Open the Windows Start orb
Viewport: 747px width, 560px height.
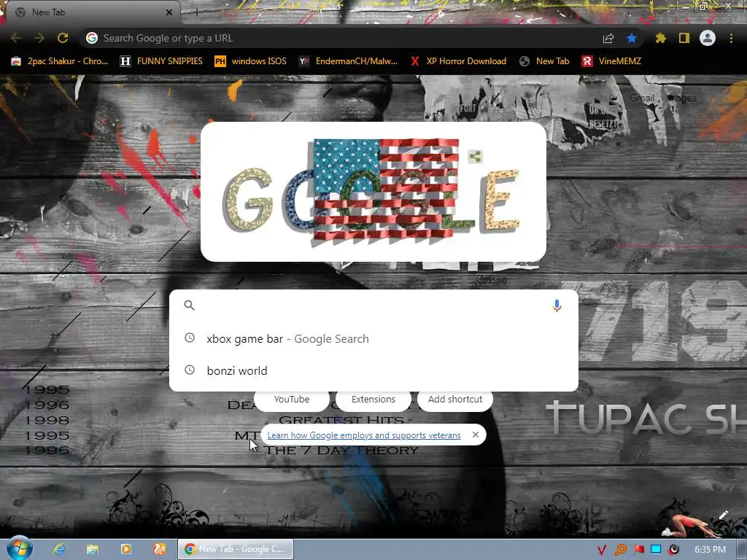tap(19, 548)
